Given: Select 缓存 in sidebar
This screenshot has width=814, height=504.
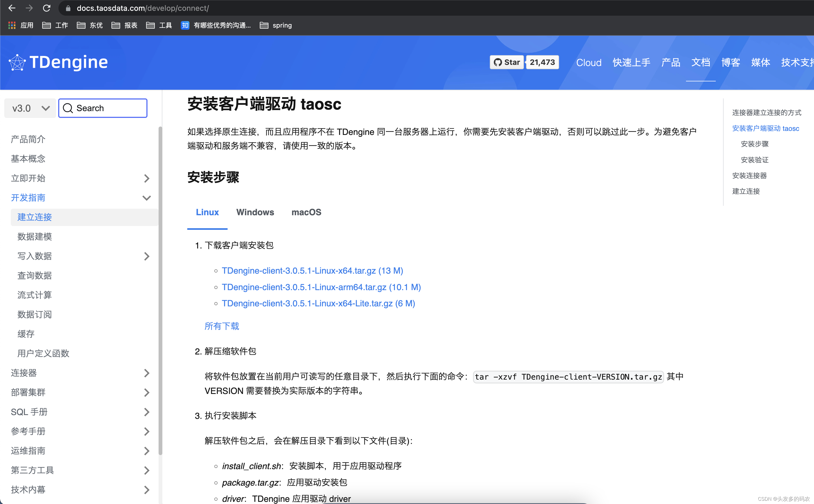Looking at the screenshot, I should (x=26, y=334).
